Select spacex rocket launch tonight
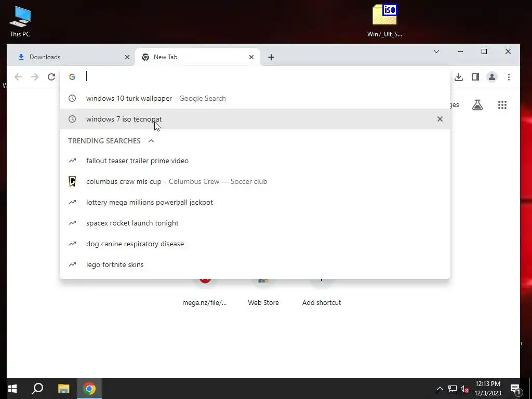This screenshot has height=399, width=532. pos(255,223)
